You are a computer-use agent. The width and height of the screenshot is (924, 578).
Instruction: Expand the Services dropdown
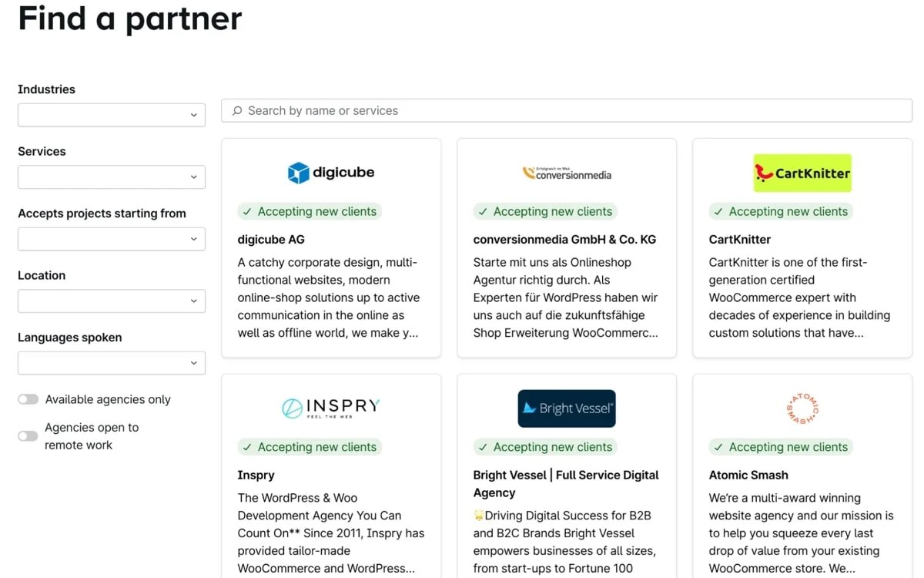point(111,176)
